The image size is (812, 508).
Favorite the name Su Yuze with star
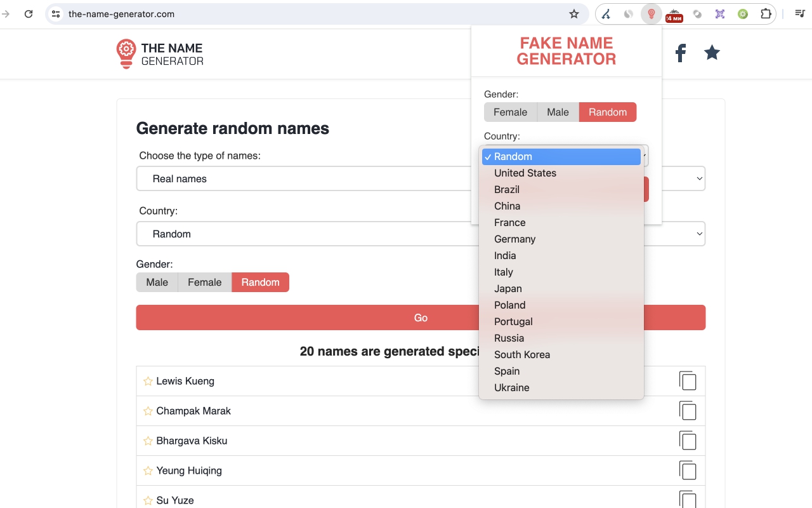tap(148, 500)
